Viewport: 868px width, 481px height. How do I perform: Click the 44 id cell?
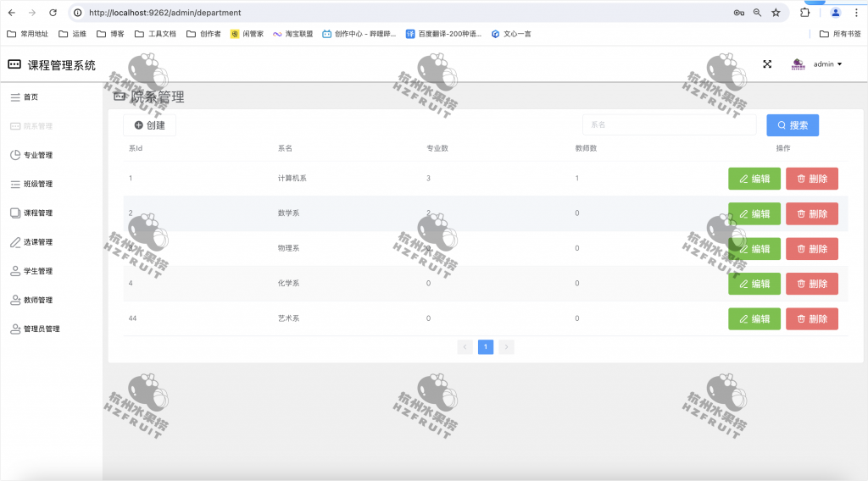132,318
